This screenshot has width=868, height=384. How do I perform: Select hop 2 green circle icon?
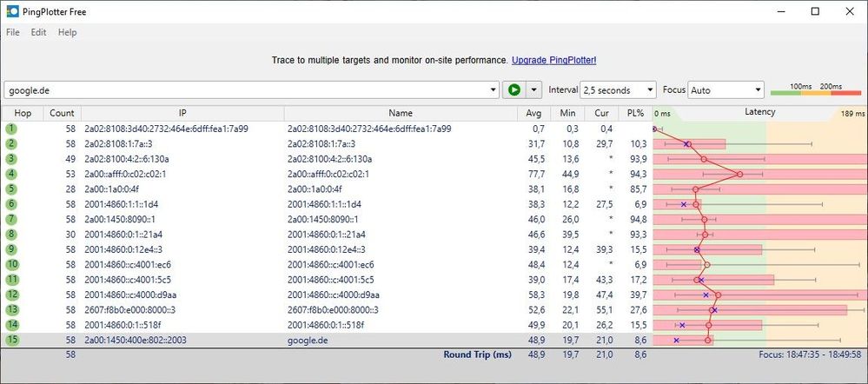coord(12,144)
